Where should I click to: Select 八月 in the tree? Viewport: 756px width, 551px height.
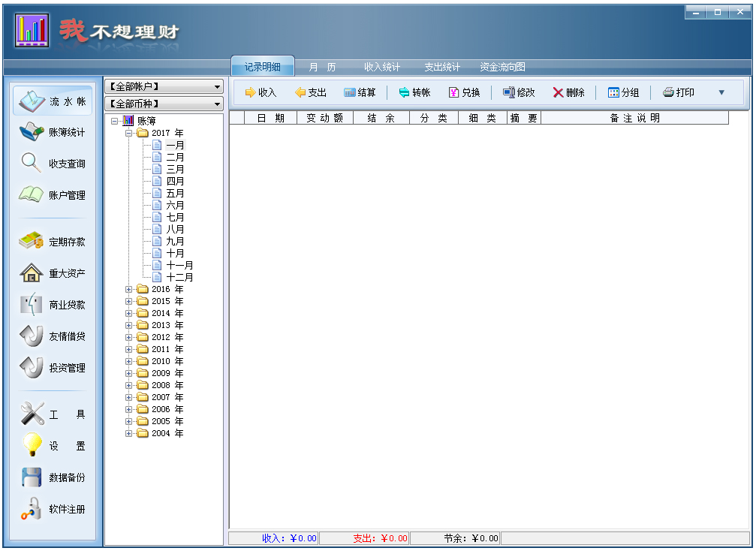click(175, 230)
